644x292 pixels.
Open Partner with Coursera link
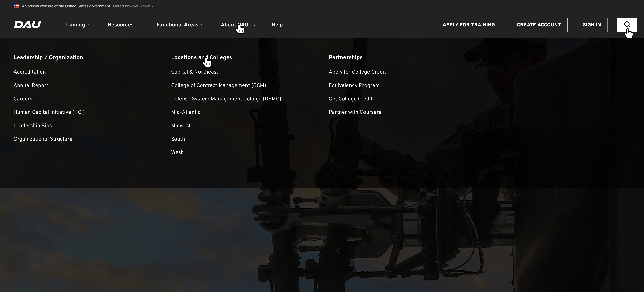point(355,112)
